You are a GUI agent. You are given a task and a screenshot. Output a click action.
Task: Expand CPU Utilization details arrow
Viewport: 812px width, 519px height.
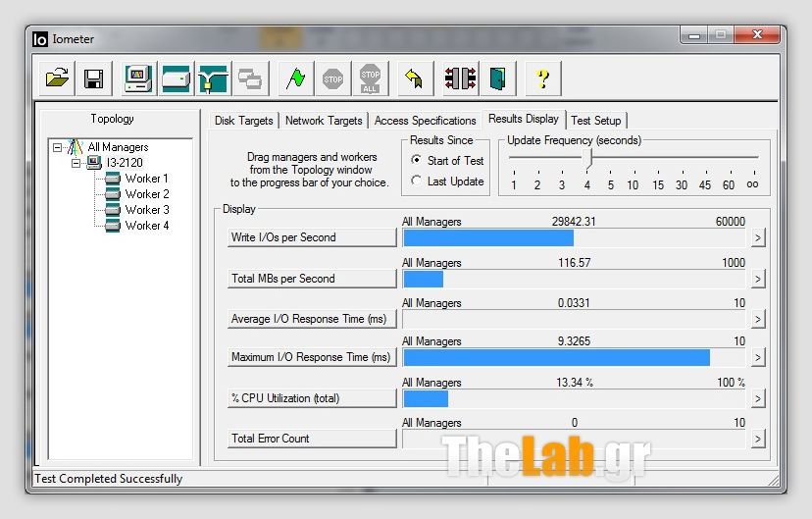point(758,398)
